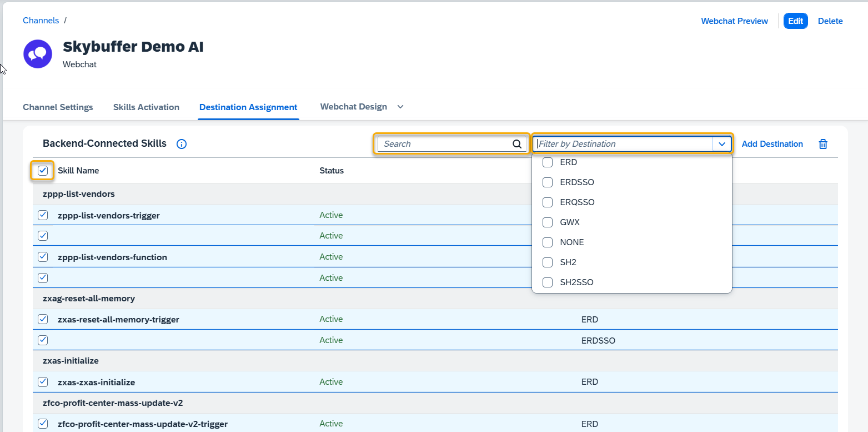
Task: Toggle the select-all Skill Name checkbox
Action: 43,171
